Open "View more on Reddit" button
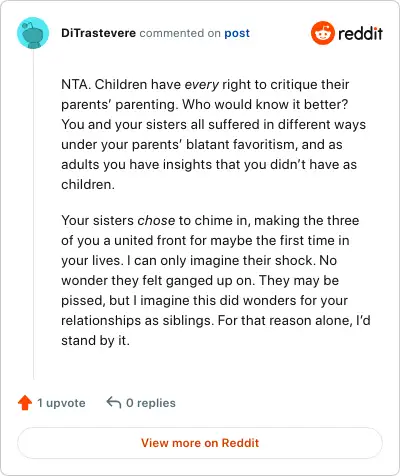This screenshot has height=476, width=400. pyautogui.click(x=200, y=443)
